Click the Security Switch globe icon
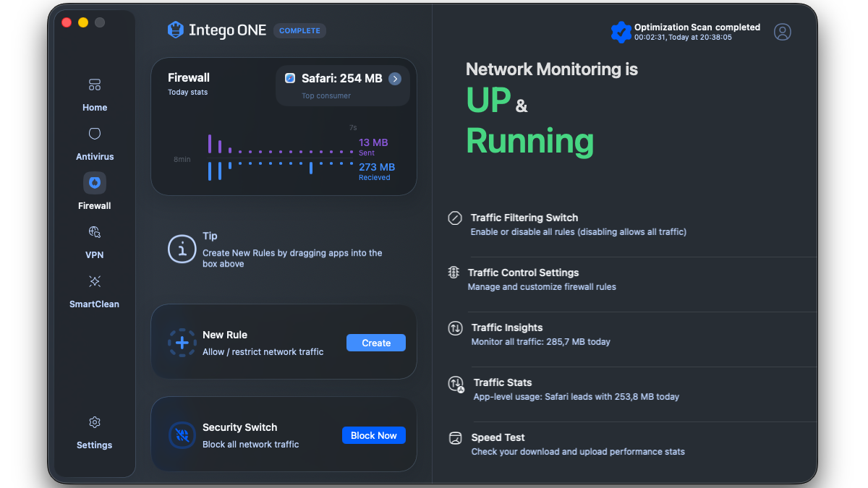Screen dimensions: 868x488 coord(182,435)
